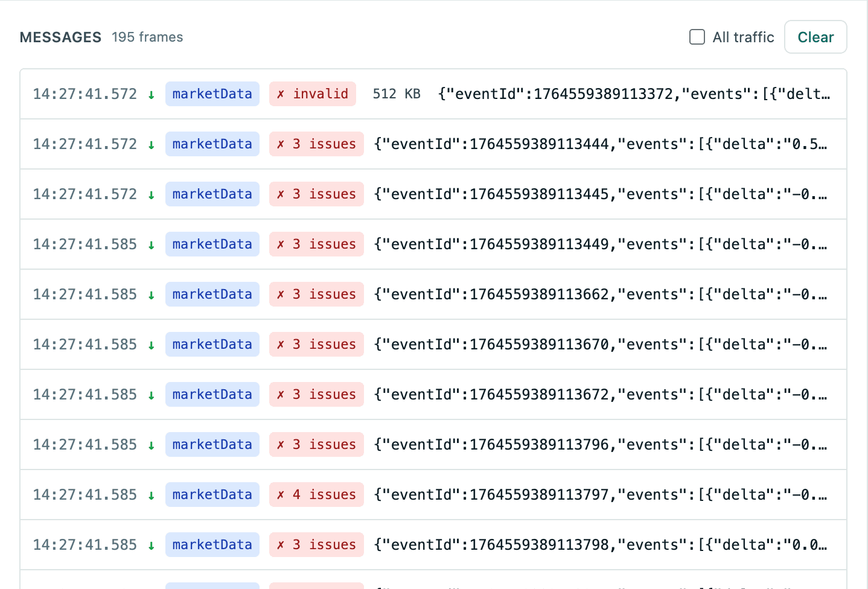View the payload with eventId 1764559389113670
The width and height of the screenshot is (868, 589).
(601, 344)
